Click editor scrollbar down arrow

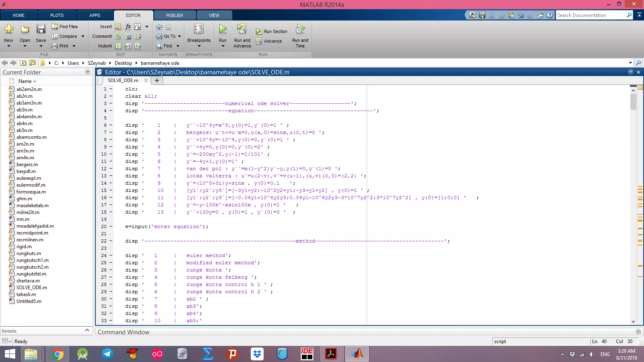[x=633, y=321]
